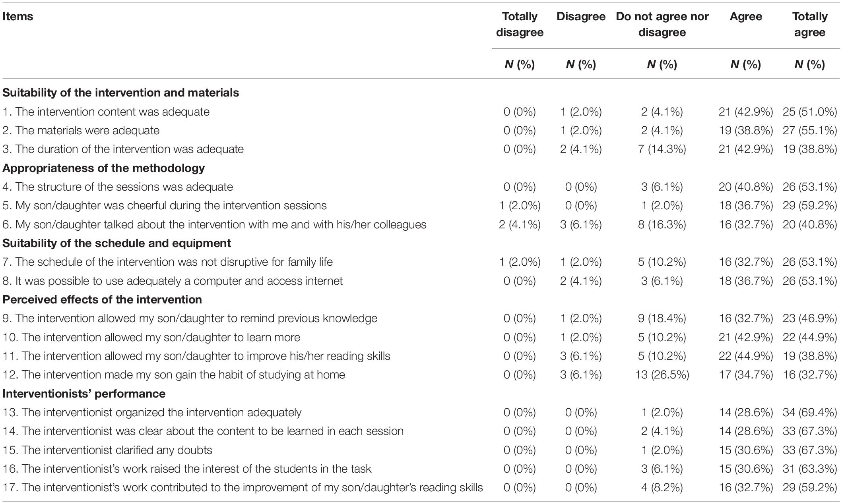
Task: Select the '20 (40.8%)' Agree cell in row 4
Action: (x=746, y=187)
